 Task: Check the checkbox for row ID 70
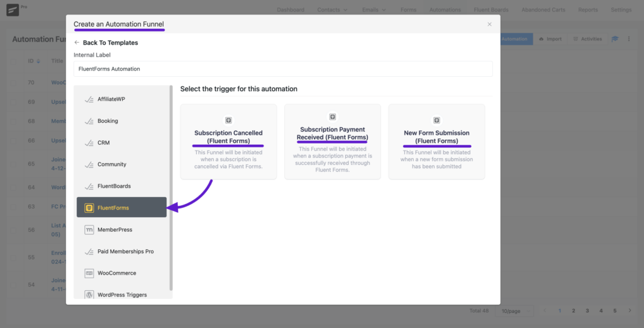13,82
